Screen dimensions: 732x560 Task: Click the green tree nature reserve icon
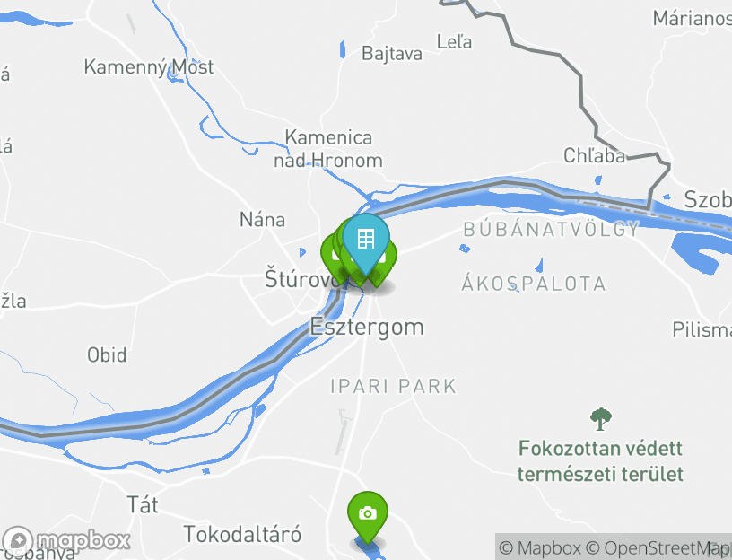coord(600,419)
